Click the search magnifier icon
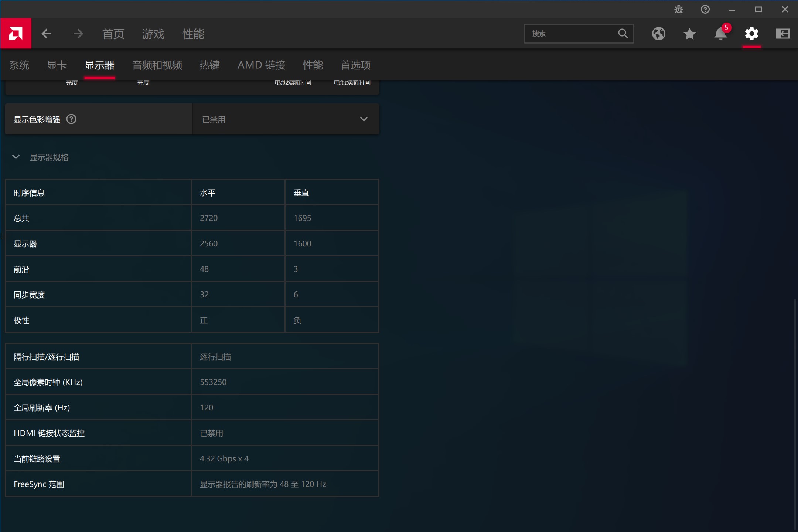 623,33
